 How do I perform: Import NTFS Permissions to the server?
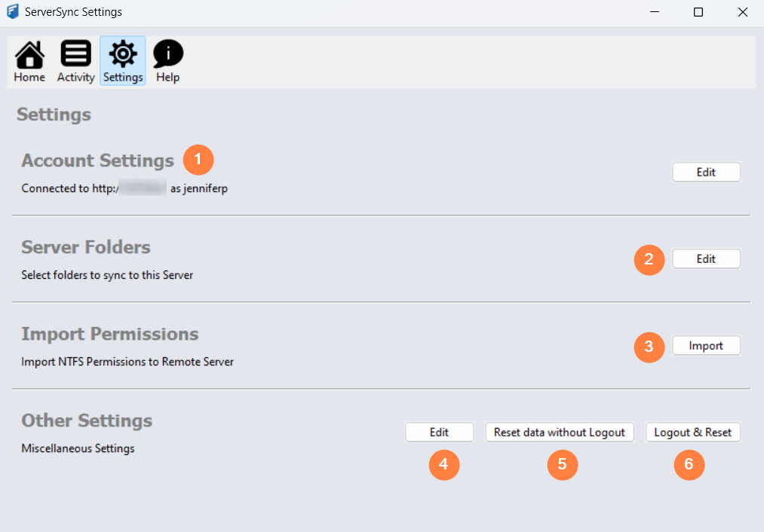[x=706, y=345]
